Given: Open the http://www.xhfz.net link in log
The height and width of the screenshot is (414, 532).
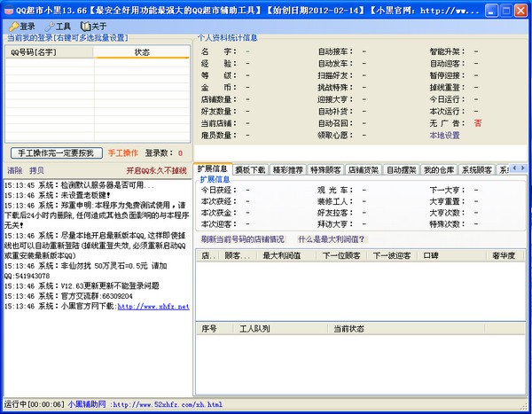Looking at the screenshot, I should click(x=153, y=307).
